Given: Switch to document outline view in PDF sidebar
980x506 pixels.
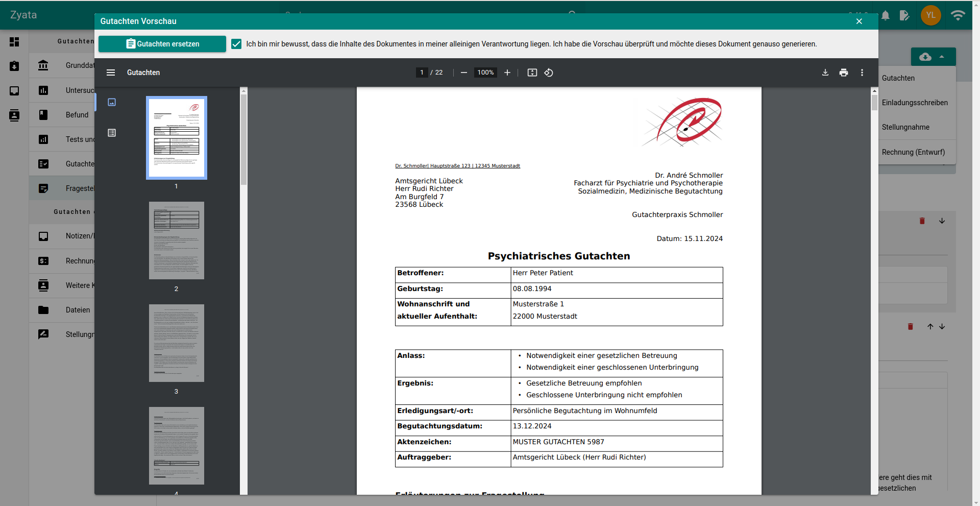Looking at the screenshot, I should coord(112,133).
